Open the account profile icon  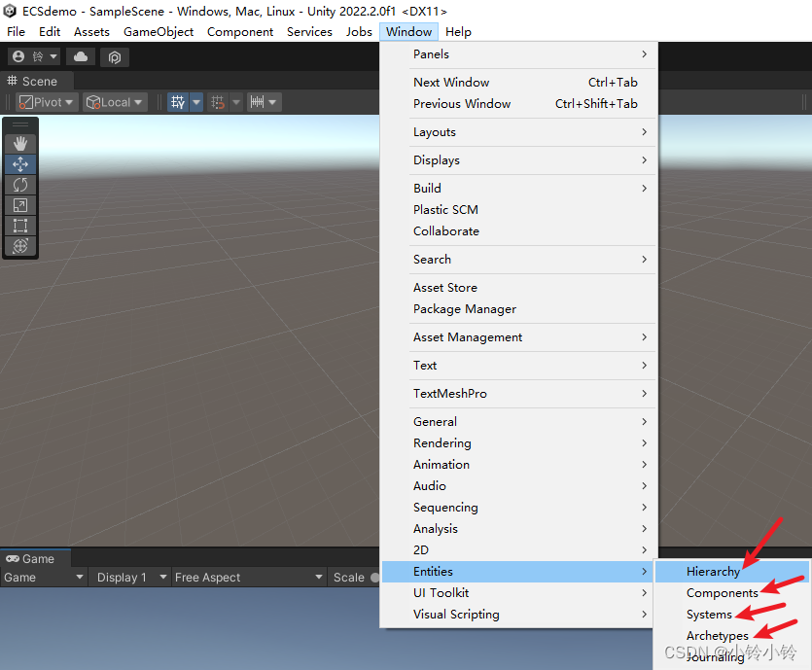[18, 56]
